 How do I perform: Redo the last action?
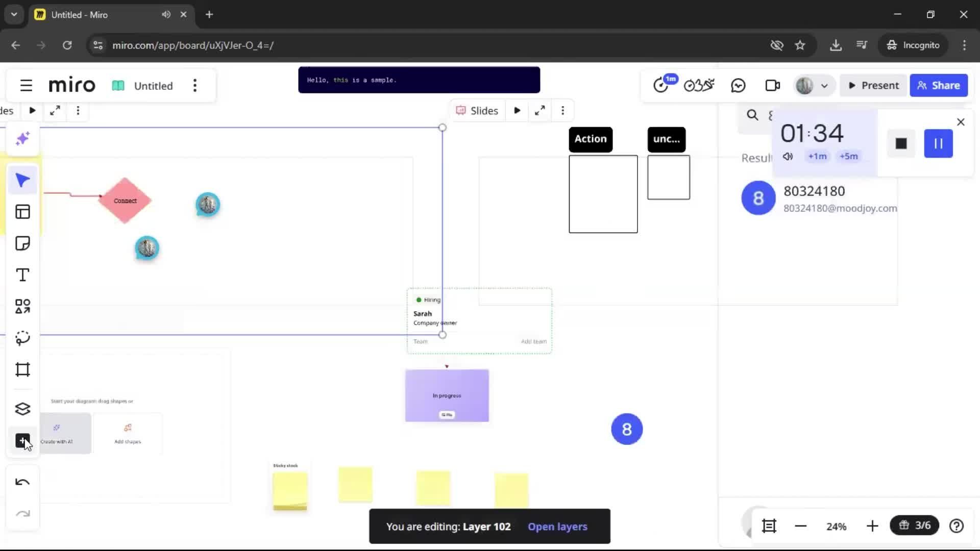pos(22,514)
